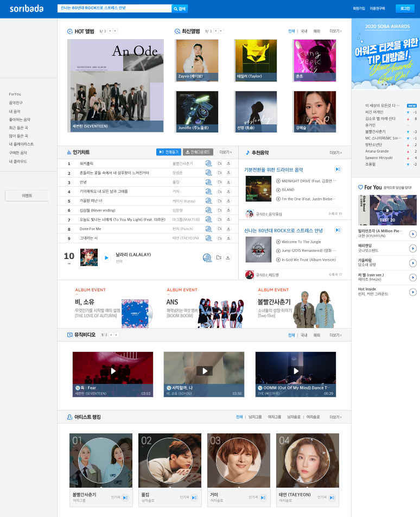This screenshot has width=420, height=517.
Task: Go to previous 뮤직비디오 page
Action: 111,335
